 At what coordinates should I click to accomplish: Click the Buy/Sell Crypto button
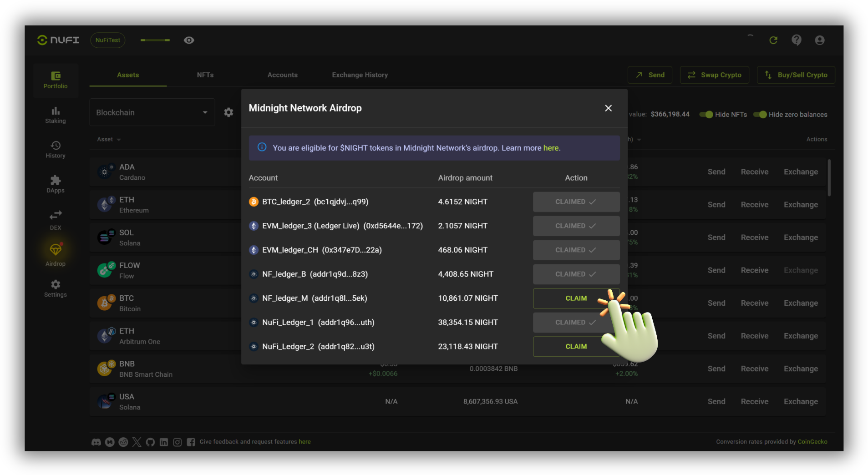(x=796, y=75)
